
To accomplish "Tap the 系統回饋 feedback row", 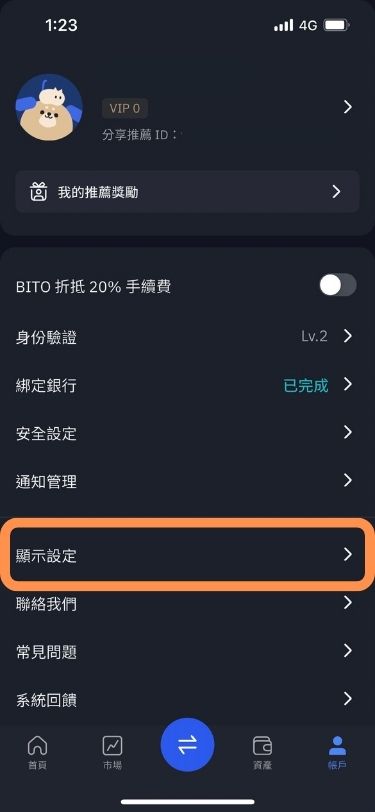I will tap(188, 700).
